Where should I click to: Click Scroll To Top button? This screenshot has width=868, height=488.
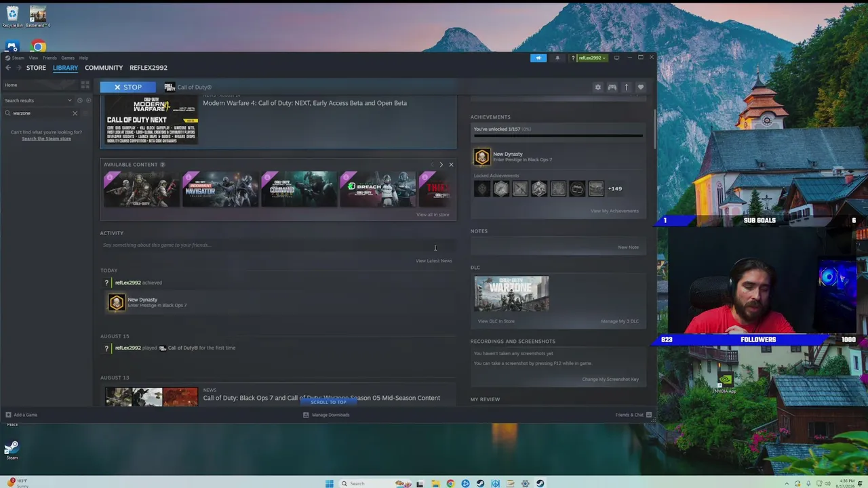coord(328,402)
